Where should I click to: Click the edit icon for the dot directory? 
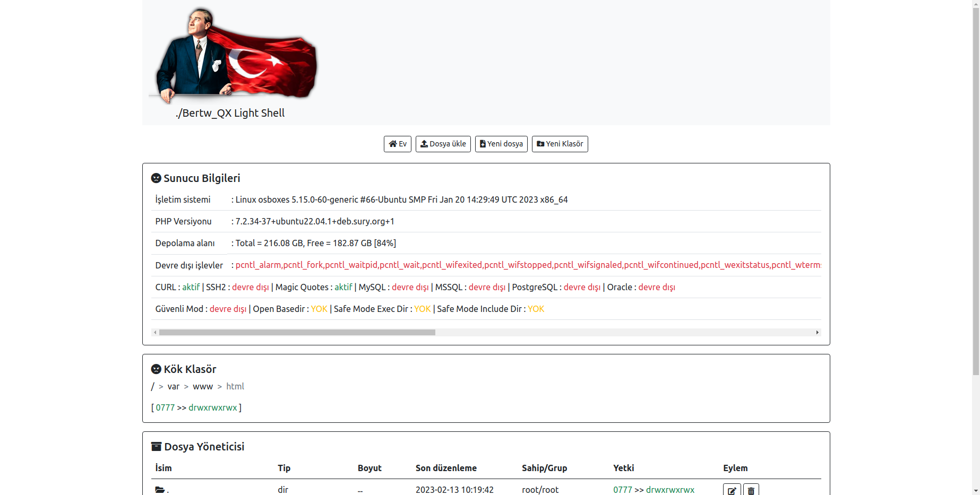tap(732, 491)
